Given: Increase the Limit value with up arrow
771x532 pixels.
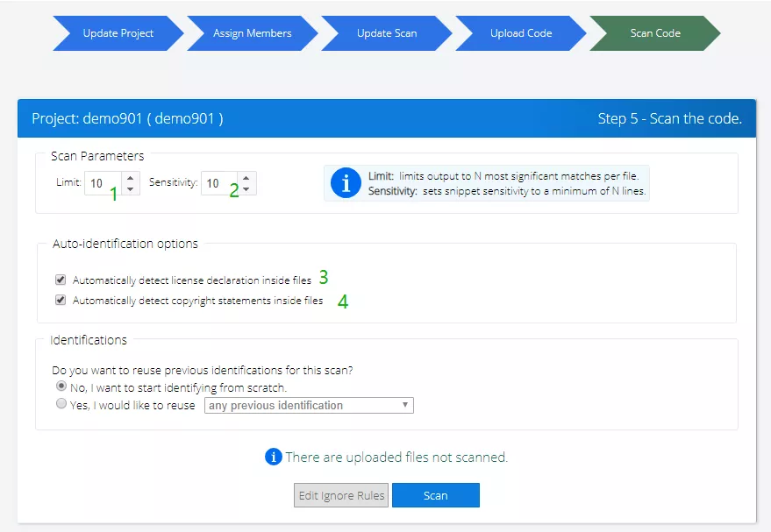Looking at the screenshot, I should pyautogui.click(x=131, y=178).
